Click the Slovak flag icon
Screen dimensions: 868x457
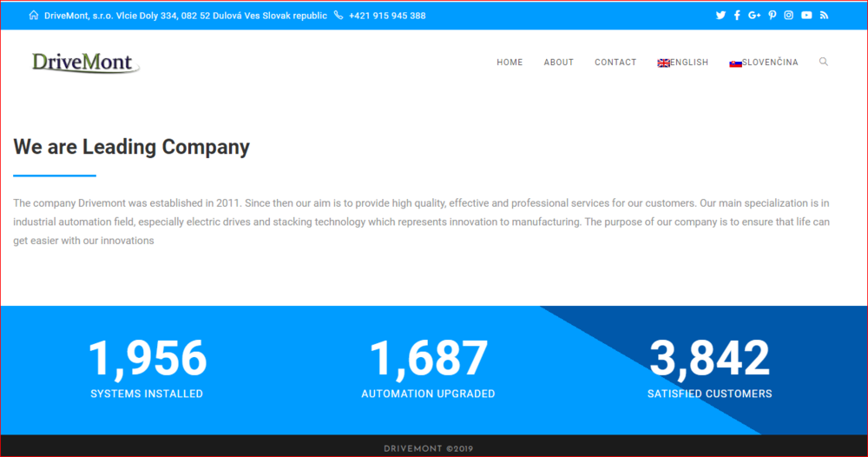pos(735,63)
